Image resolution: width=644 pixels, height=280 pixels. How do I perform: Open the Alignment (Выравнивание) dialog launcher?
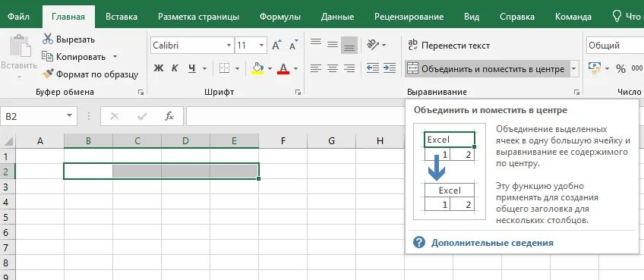pos(576,93)
